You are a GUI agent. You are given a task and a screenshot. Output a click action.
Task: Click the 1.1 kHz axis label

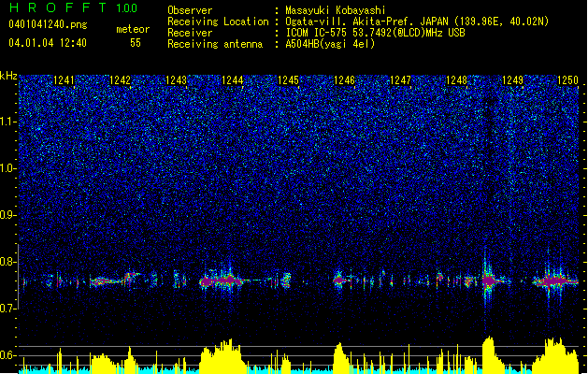pos(8,122)
